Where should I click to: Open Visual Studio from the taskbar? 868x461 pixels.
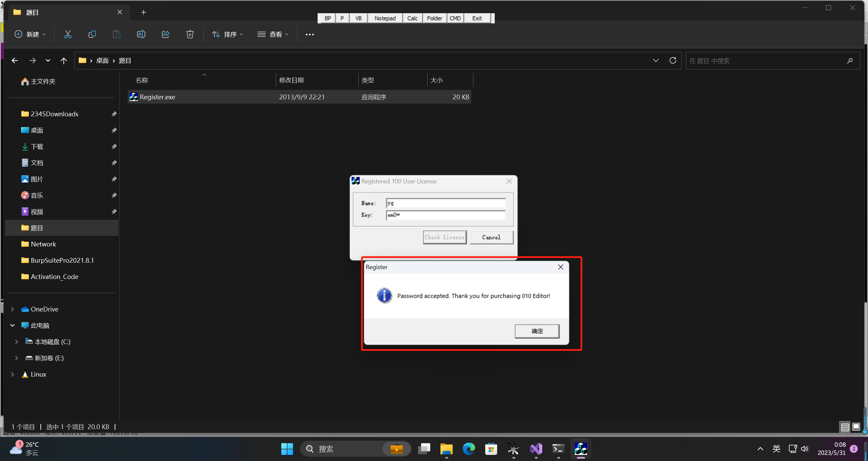click(536, 449)
